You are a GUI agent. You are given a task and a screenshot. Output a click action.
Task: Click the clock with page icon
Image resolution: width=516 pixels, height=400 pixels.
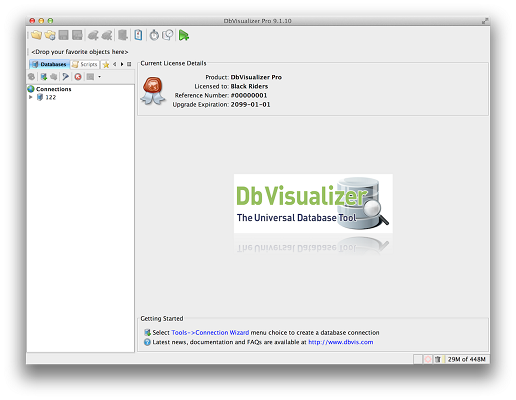(x=168, y=35)
